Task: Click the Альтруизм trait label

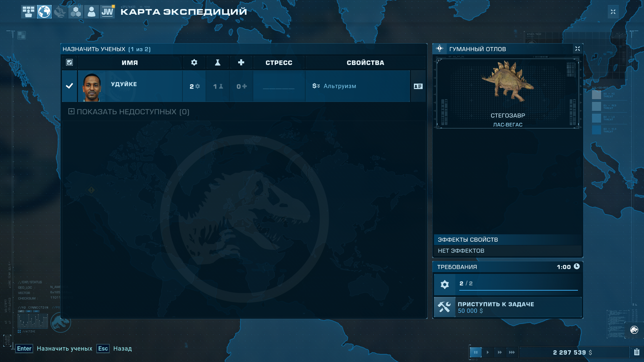Action: [340, 86]
